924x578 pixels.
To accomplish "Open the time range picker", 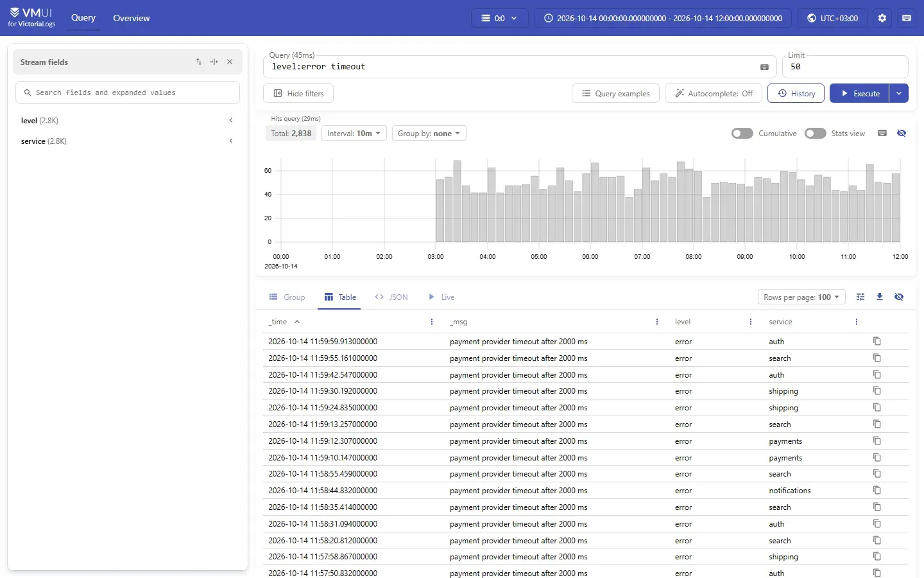I will pyautogui.click(x=663, y=18).
